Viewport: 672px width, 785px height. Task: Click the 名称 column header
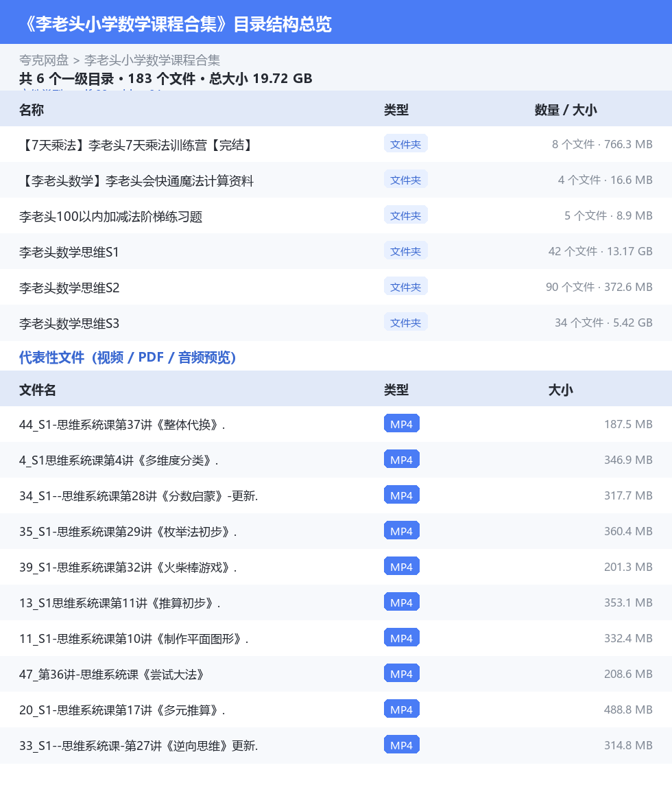tap(31, 110)
